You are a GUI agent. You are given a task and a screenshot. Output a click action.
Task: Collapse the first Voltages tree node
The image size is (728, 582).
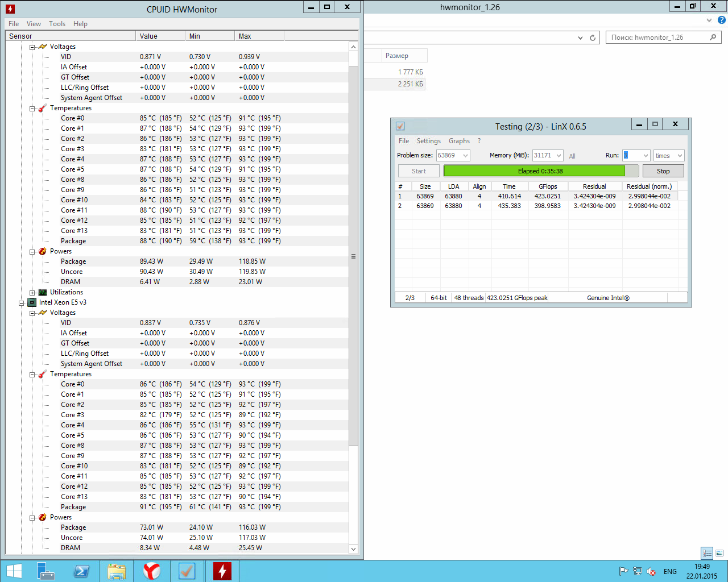click(x=32, y=47)
